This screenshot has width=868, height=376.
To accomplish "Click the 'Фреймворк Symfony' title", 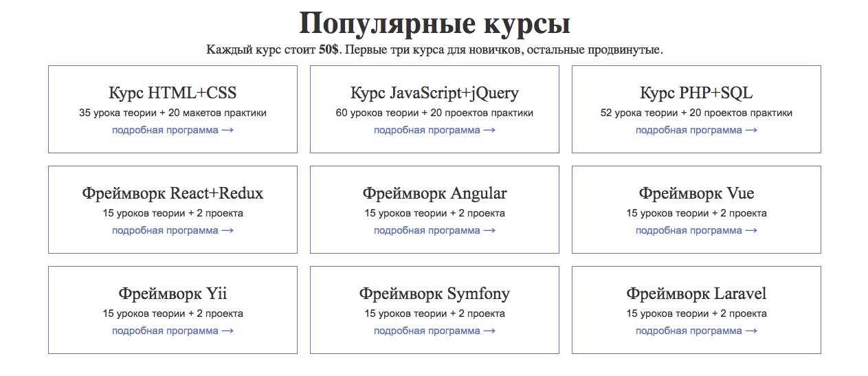I will [434, 294].
